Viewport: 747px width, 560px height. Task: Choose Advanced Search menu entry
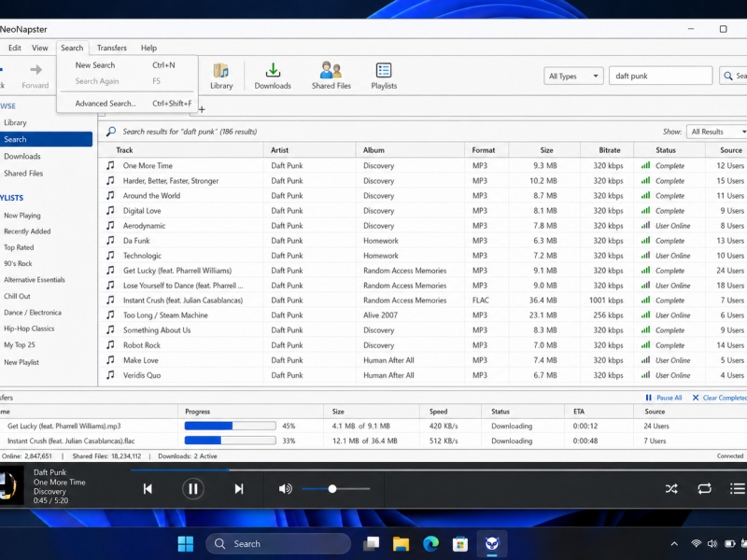pyautogui.click(x=125, y=104)
